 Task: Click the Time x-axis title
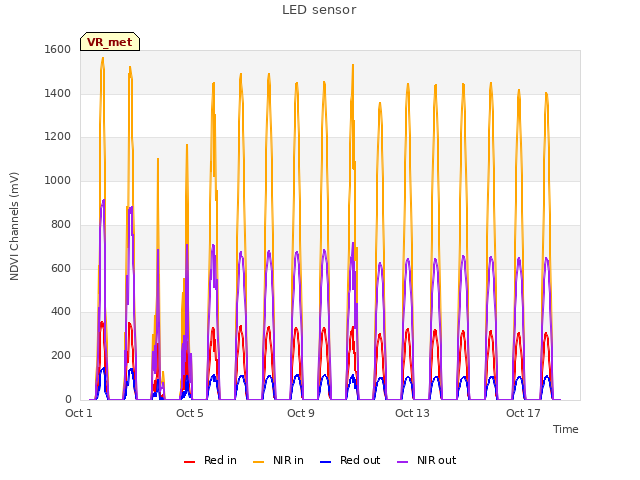pos(566,429)
